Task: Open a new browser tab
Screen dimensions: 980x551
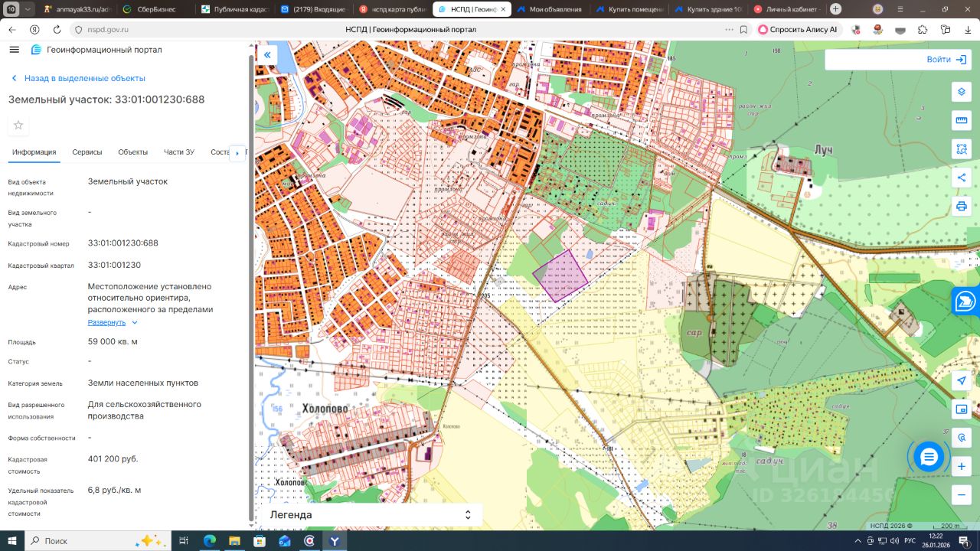Action: click(835, 9)
